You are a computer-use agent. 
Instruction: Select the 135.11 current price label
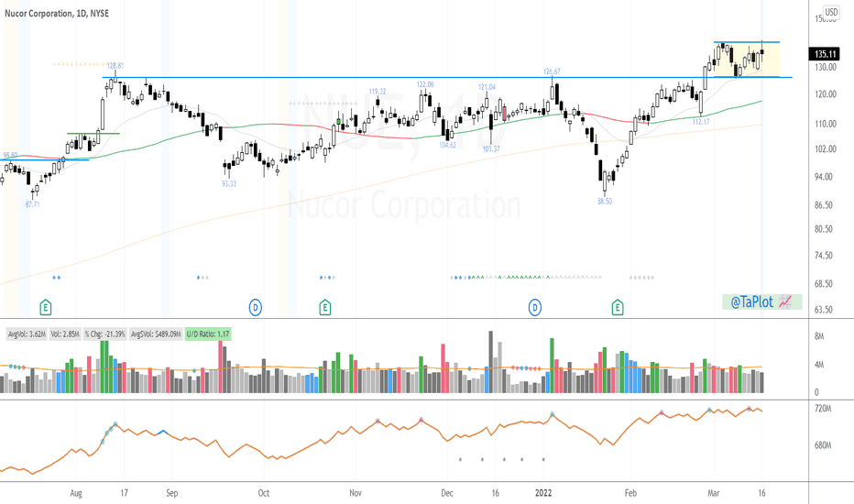[825, 54]
